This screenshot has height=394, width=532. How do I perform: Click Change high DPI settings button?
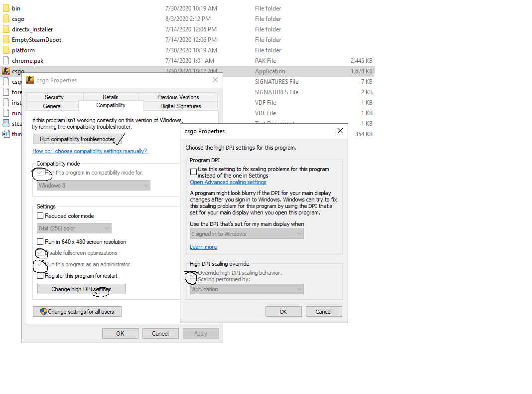click(x=81, y=289)
